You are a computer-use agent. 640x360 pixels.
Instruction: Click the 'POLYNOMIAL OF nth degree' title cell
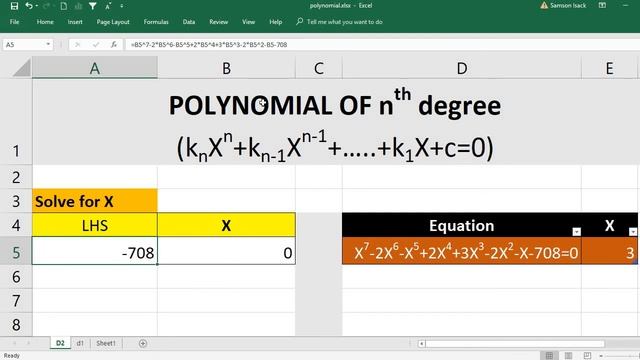point(335,122)
